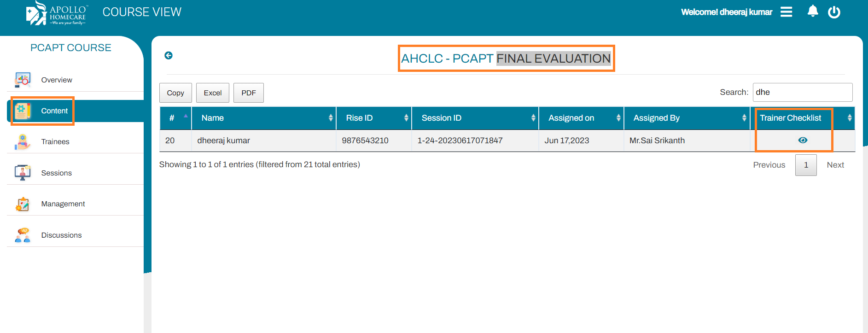Go back using the left arrow icon
Screen dimensions: 868x333
point(169,55)
